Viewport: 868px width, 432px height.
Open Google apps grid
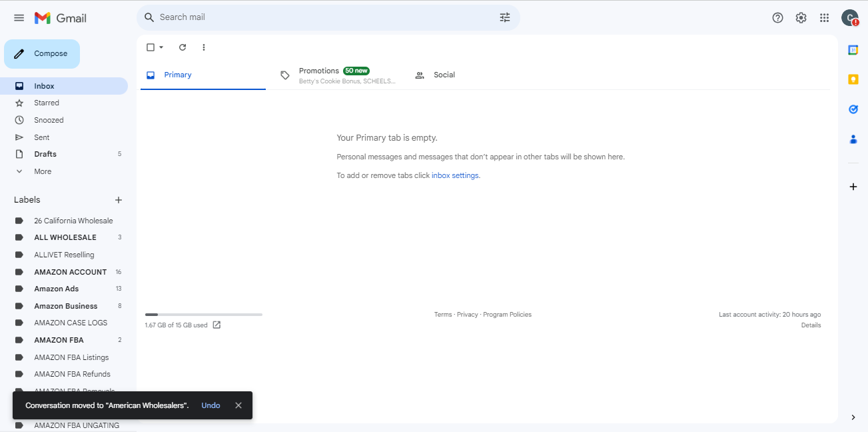pyautogui.click(x=824, y=18)
